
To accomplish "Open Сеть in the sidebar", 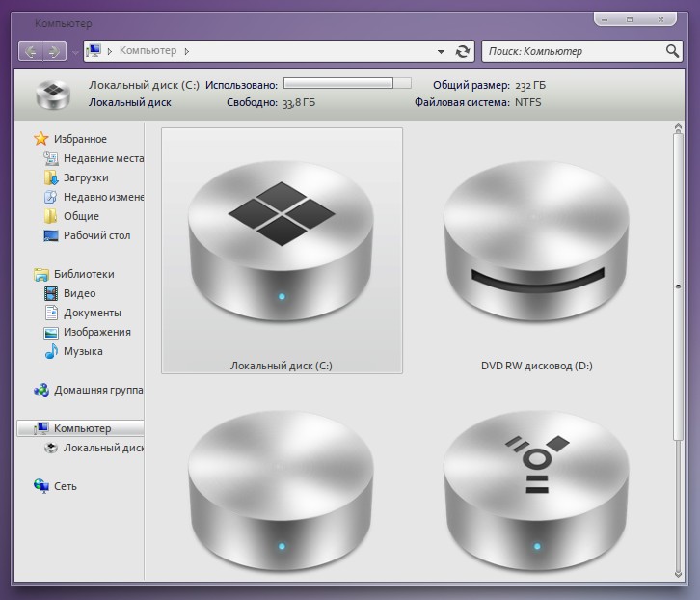I will [x=66, y=486].
